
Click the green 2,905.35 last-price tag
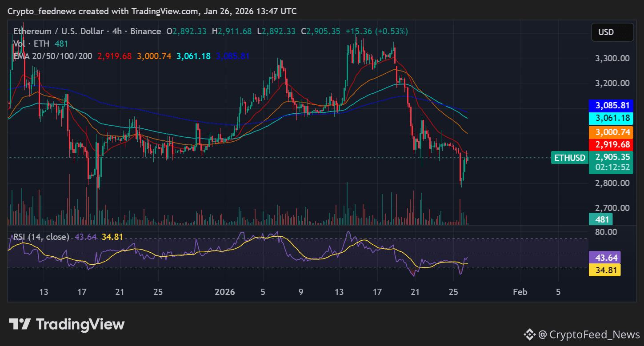pyautogui.click(x=612, y=157)
